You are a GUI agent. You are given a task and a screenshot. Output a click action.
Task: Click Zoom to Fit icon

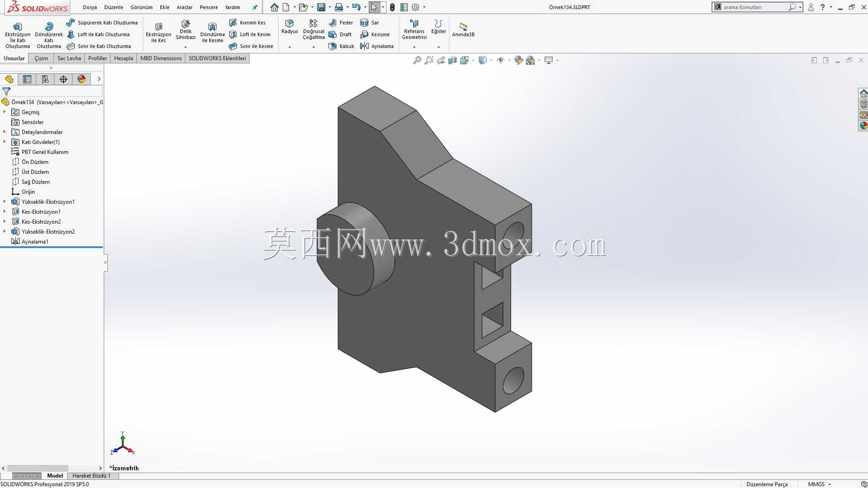click(417, 60)
